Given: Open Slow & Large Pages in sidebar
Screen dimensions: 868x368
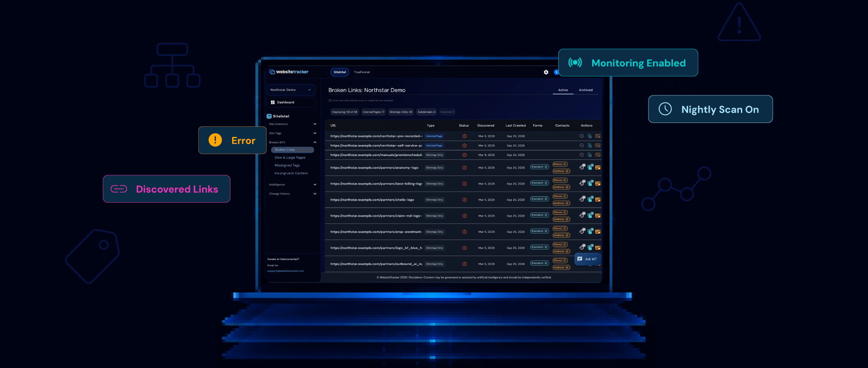Looking at the screenshot, I should [x=290, y=158].
